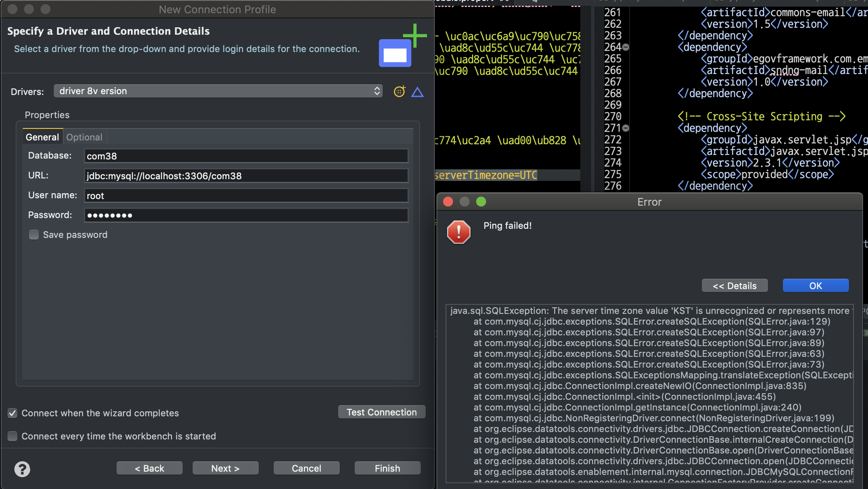
Task: Click OK in the Error dialog
Action: click(x=816, y=286)
